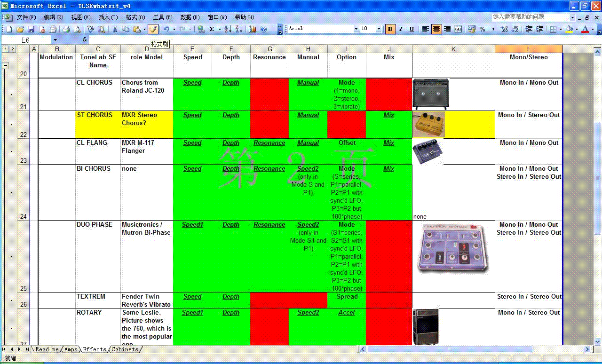Sort ascending with the A-Z icon

(x=228, y=29)
